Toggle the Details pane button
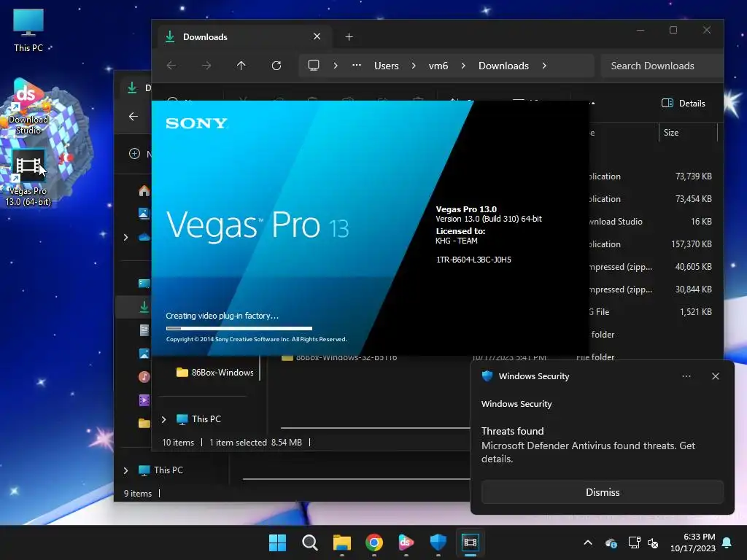Viewport: 747px width, 560px height. pyautogui.click(x=683, y=104)
